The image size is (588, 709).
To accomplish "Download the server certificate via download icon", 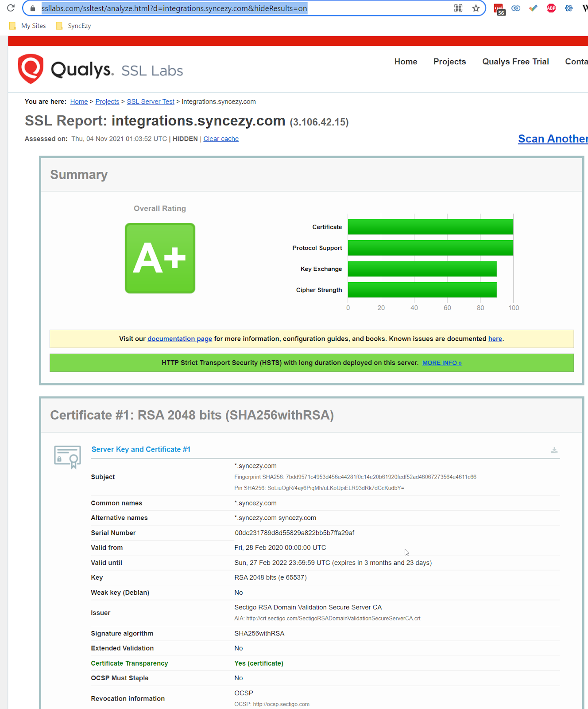I will [554, 450].
